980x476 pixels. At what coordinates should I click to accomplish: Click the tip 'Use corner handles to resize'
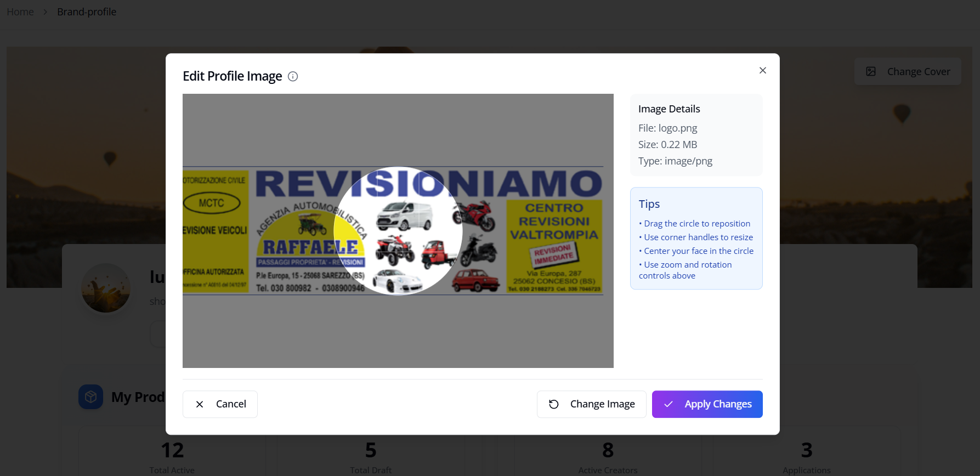[696, 237]
